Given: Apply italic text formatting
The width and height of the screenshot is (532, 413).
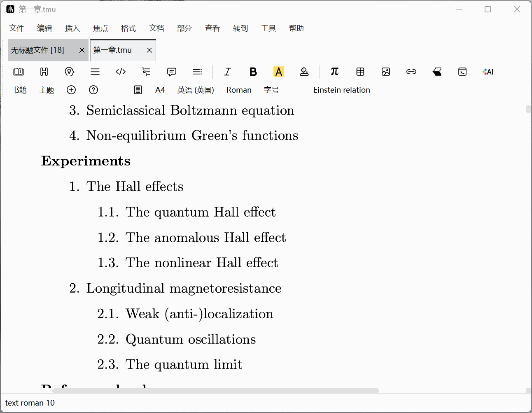Looking at the screenshot, I should click(x=227, y=72).
